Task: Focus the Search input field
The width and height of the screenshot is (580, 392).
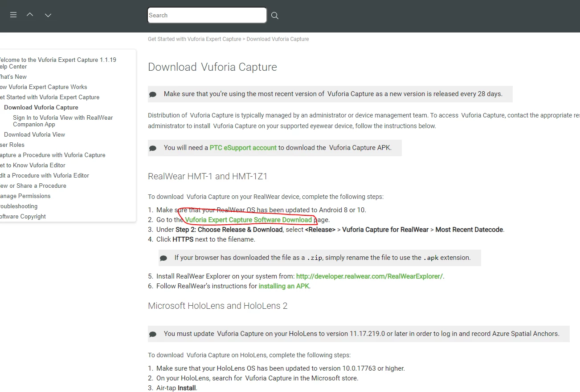Action: coord(207,15)
